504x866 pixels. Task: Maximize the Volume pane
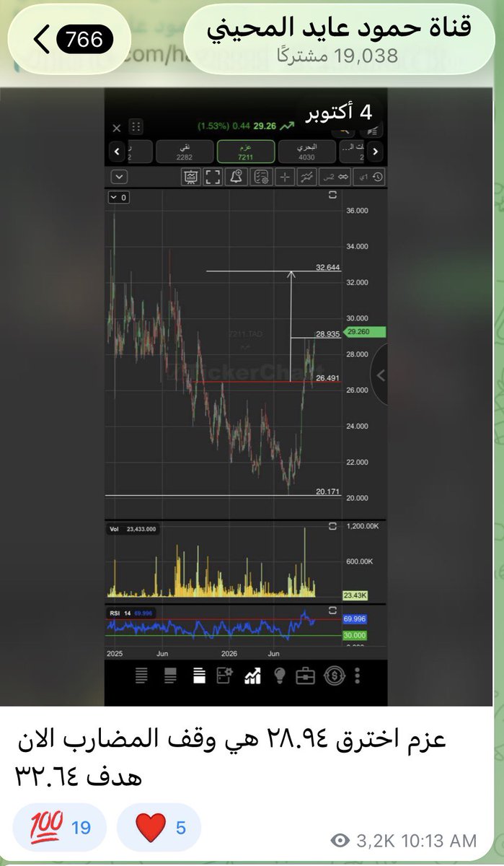[x=332, y=528]
